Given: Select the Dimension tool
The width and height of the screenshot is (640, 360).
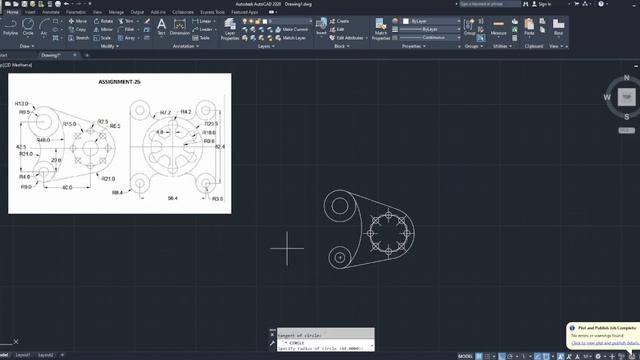Looking at the screenshot, I should (180, 27).
